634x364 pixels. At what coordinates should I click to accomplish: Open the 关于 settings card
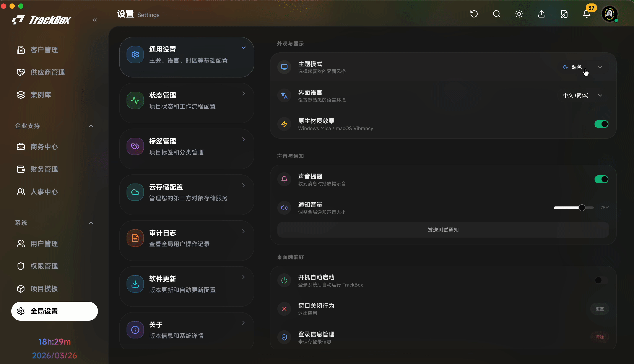tap(187, 330)
